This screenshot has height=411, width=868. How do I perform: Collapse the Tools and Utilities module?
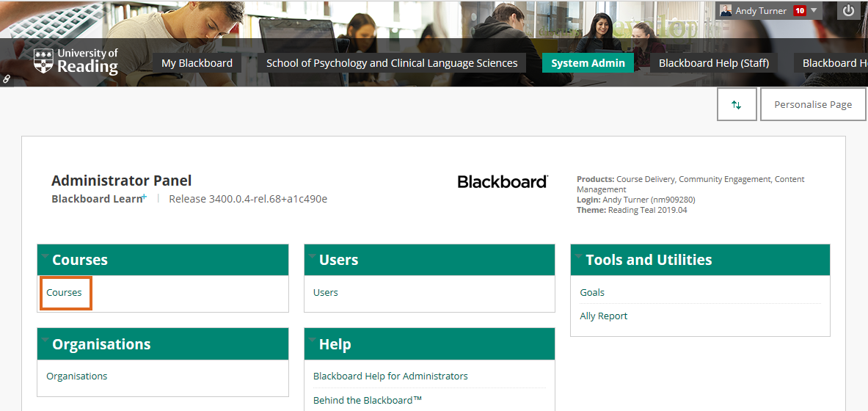point(579,257)
